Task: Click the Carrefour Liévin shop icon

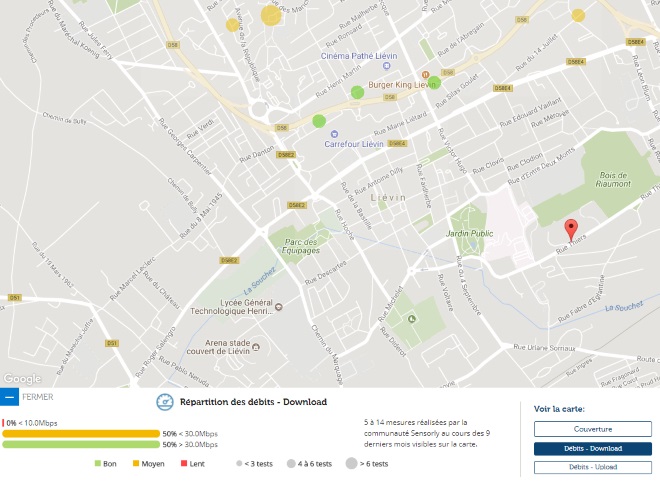Action: pyautogui.click(x=334, y=133)
